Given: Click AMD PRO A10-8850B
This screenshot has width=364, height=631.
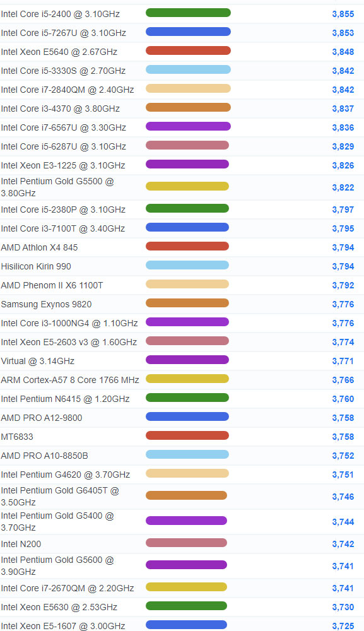Looking at the screenshot, I should coord(44,456).
